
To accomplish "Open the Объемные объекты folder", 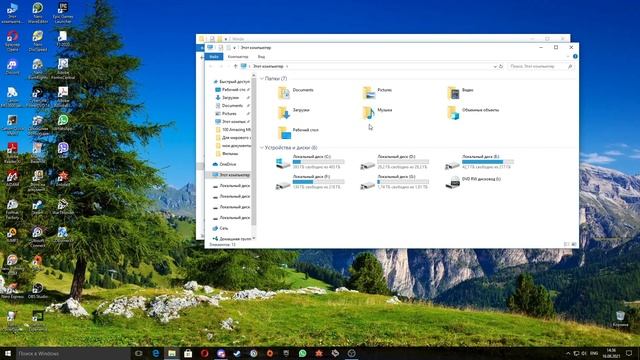I will 473,112.
